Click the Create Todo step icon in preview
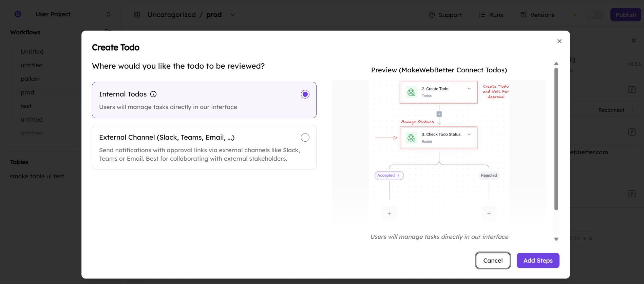Viewport: 644px width, 284px height. pos(411,92)
